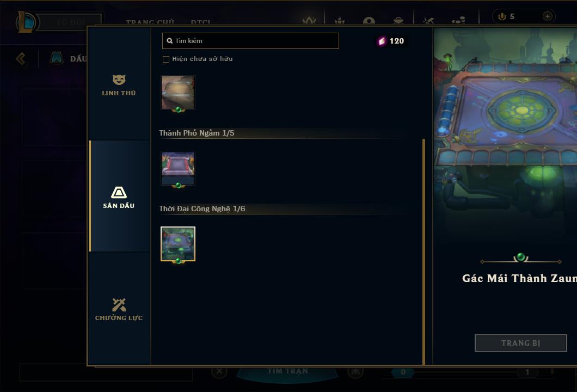This screenshot has height=392, width=577.
Task: Select the Thời Đại Công Nghệ arena thumbnail
Action: tap(178, 244)
